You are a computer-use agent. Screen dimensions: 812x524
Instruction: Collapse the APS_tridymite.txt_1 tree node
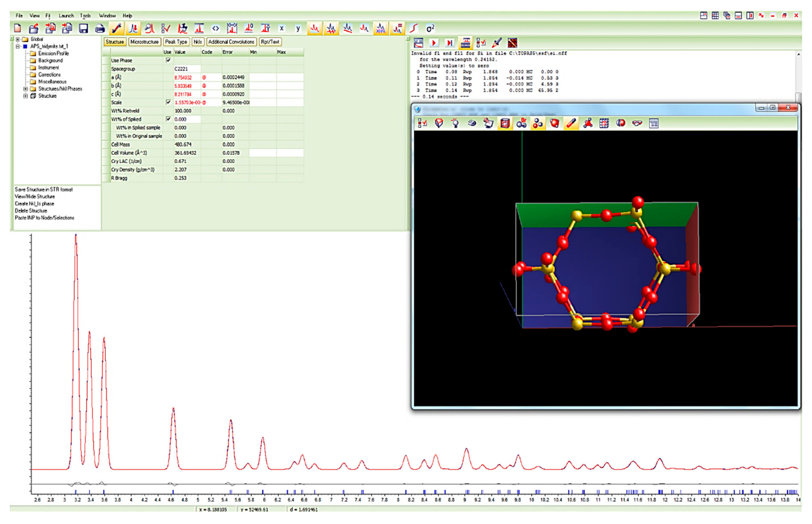click(18, 46)
